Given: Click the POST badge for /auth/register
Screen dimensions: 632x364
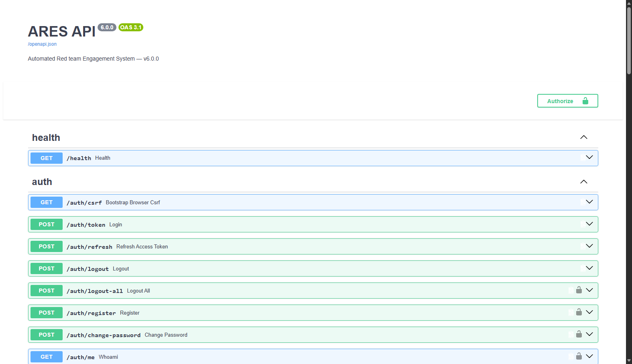Looking at the screenshot, I should (x=47, y=313).
